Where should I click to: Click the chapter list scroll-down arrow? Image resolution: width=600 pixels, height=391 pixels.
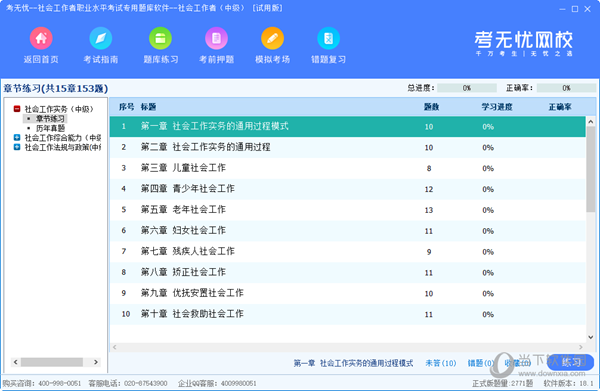pyautogui.click(x=590, y=337)
